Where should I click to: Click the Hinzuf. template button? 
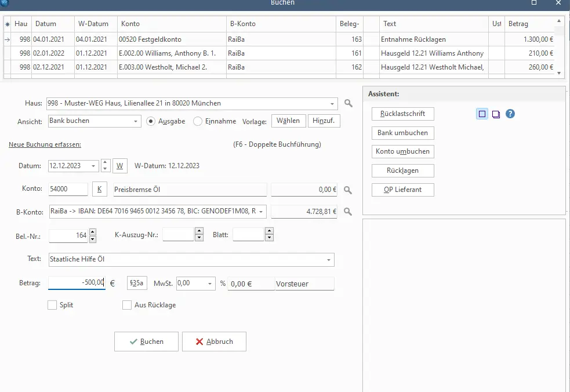pos(324,121)
